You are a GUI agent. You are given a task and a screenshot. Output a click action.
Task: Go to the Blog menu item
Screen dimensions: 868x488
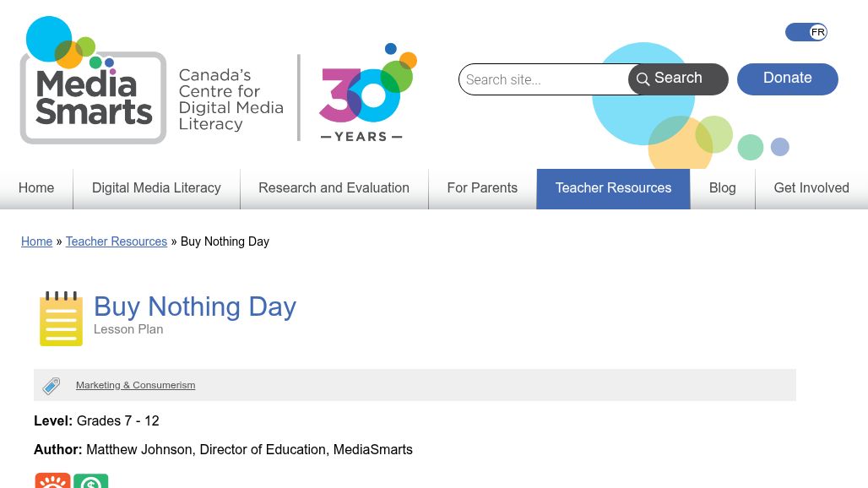722,188
